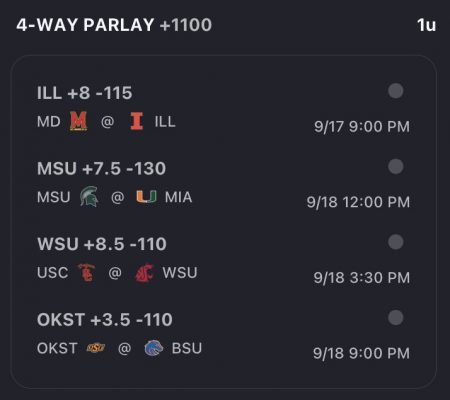Click the 9/17 9:00 PM game time
The image size is (450, 400).
[x=362, y=127]
